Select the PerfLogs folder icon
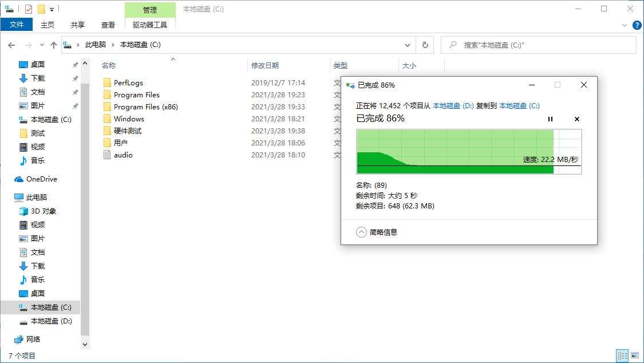 [x=107, y=82]
